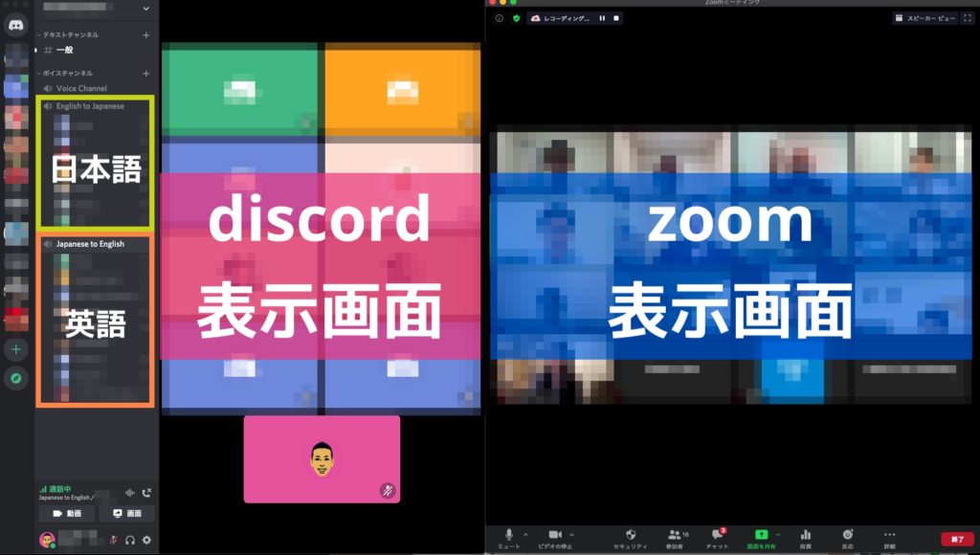Viewport: 980px width, 555px height.
Task: Open Zoom 詳細 more menu
Action: click(x=889, y=538)
